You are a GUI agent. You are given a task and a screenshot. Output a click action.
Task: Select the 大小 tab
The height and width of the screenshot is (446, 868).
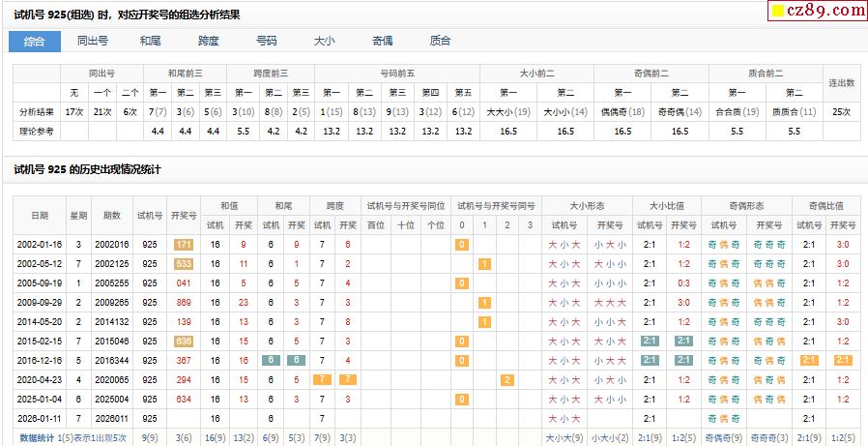tap(324, 41)
